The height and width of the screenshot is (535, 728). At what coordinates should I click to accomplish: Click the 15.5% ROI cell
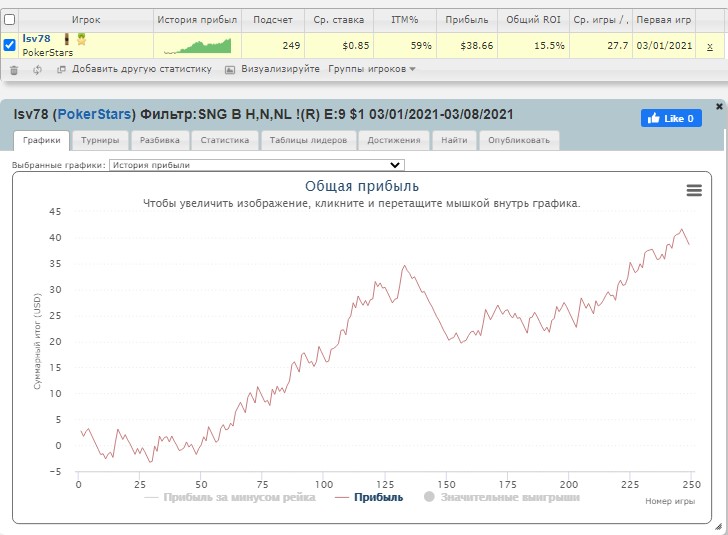(533, 46)
